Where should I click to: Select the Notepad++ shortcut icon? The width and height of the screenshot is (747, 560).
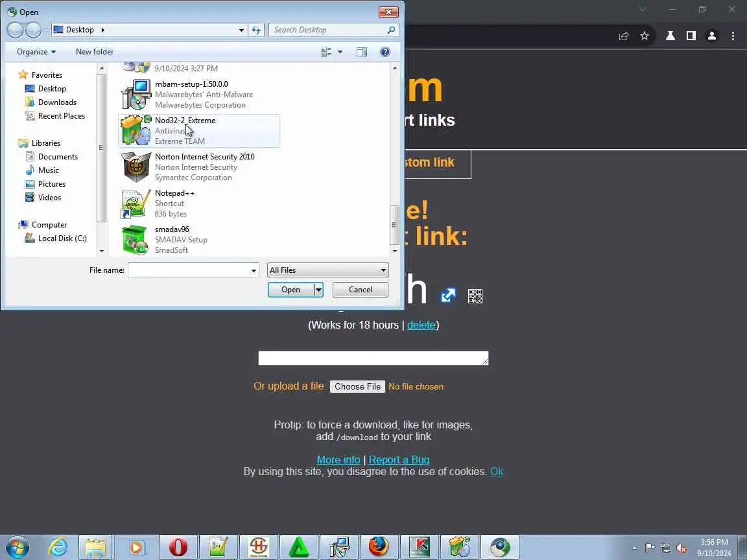coord(136,204)
